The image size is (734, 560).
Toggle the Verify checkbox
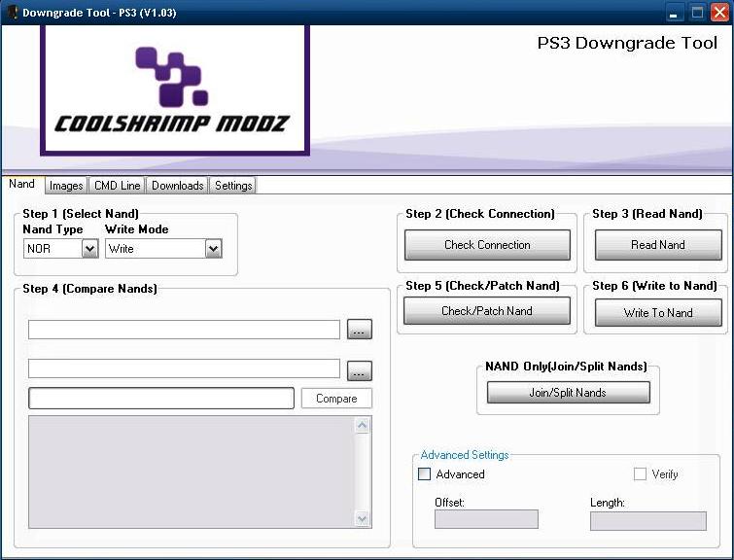tap(640, 473)
